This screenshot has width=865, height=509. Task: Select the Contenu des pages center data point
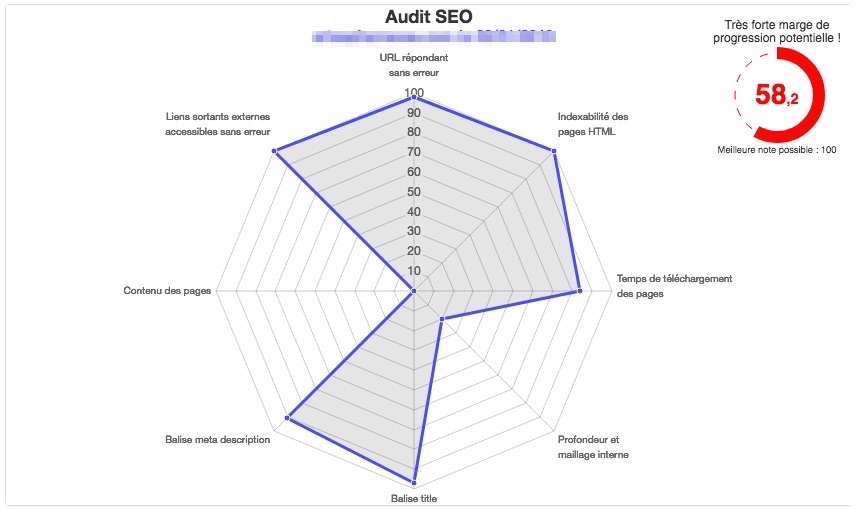coord(413,291)
